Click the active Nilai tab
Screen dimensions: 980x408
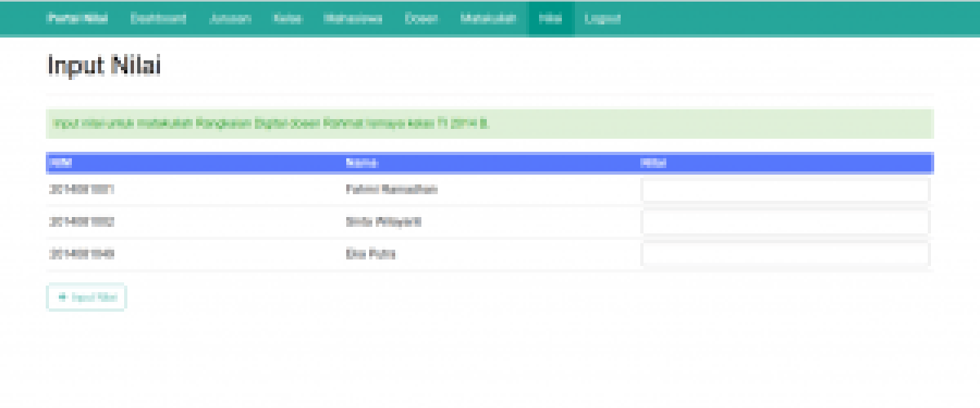[x=551, y=19]
